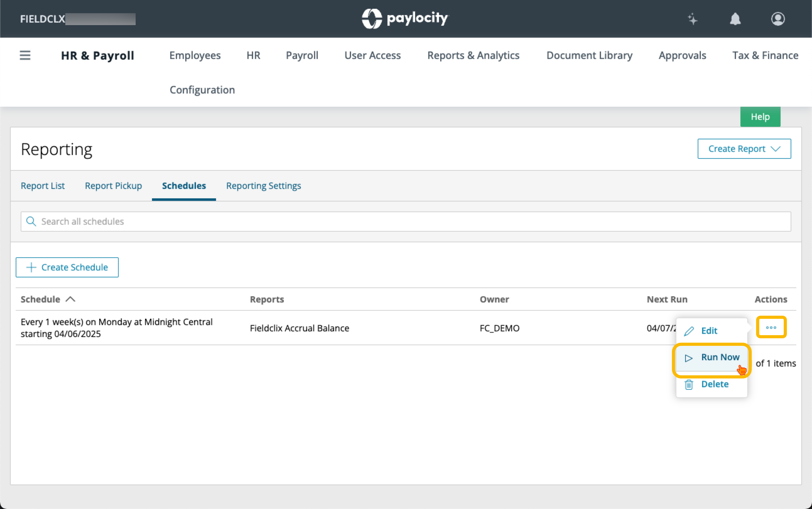The width and height of the screenshot is (812, 509).
Task: Click the three-dots actions button
Action: tap(771, 327)
